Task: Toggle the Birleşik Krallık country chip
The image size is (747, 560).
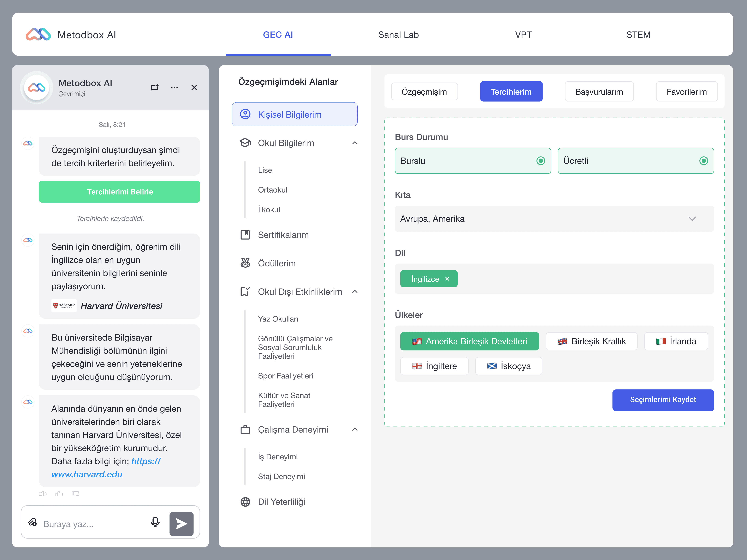Action: click(x=591, y=342)
